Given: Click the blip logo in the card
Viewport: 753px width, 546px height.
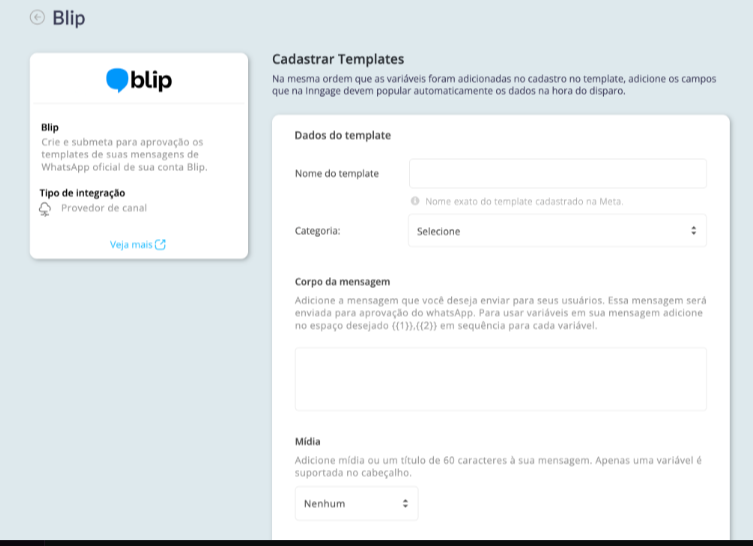Looking at the screenshot, I should [x=139, y=80].
